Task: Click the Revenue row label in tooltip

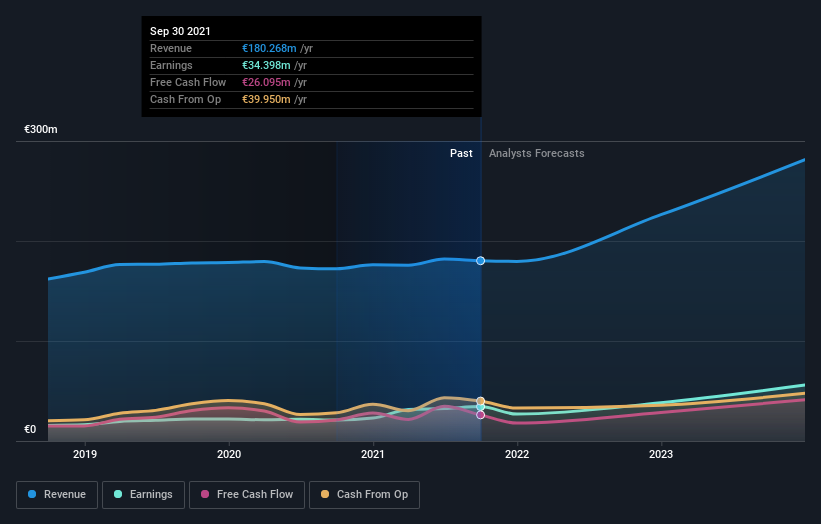Action: point(171,48)
